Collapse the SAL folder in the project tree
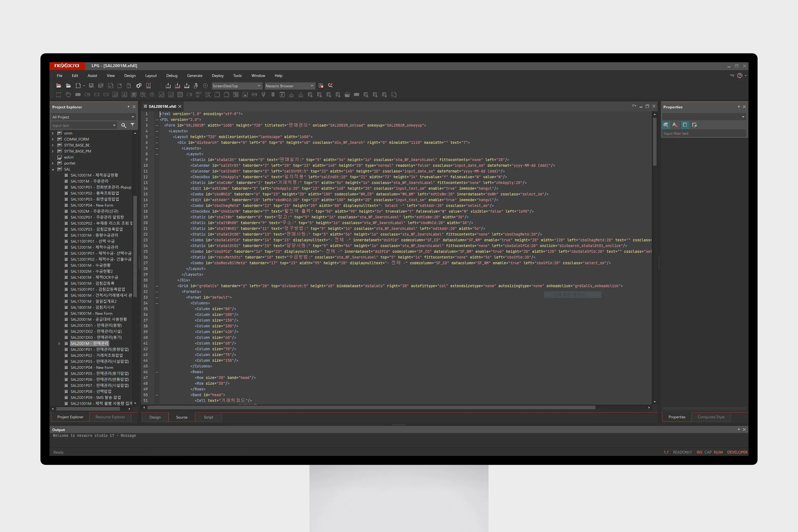 point(53,169)
